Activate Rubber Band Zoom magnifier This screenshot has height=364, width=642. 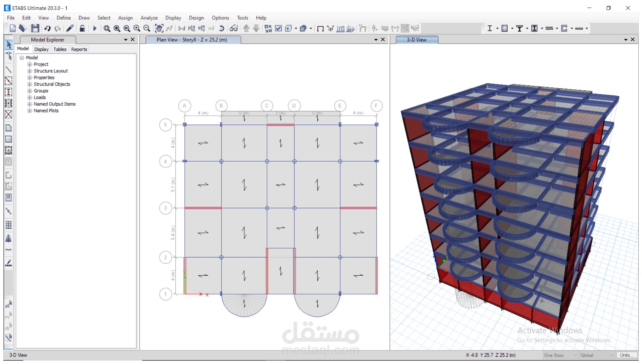[107, 28]
